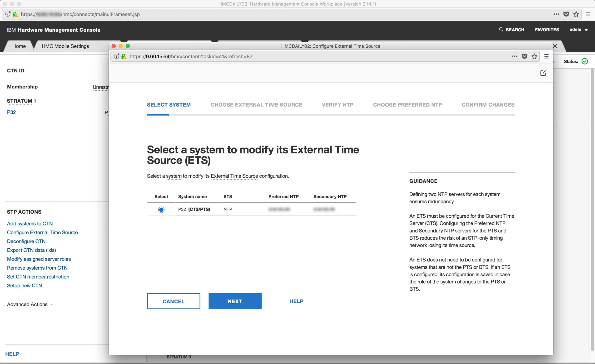Click the STRATUM 1 label
Screen dimensions: 595x364
[21, 101]
